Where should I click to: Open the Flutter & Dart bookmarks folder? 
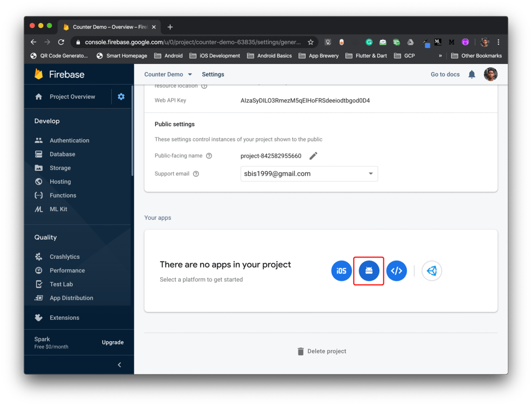366,56
